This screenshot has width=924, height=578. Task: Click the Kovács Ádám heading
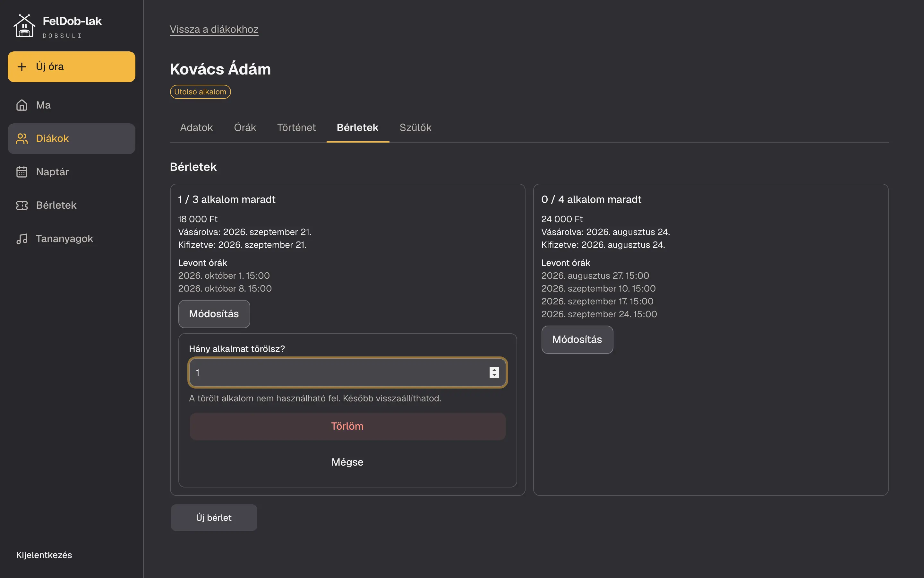(220, 69)
